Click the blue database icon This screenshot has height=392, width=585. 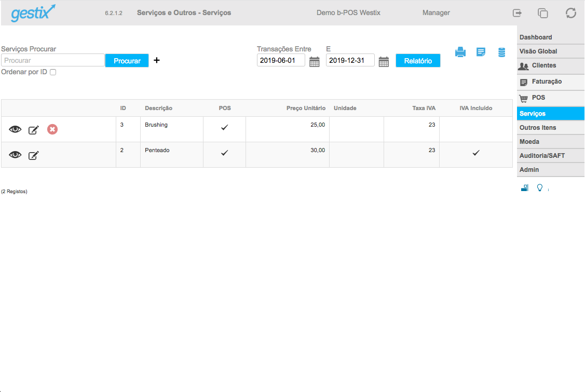click(502, 52)
